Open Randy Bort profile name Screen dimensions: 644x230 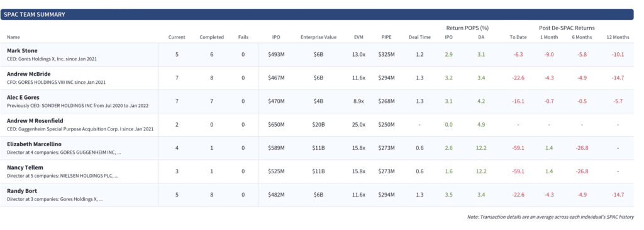click(22, 192)
